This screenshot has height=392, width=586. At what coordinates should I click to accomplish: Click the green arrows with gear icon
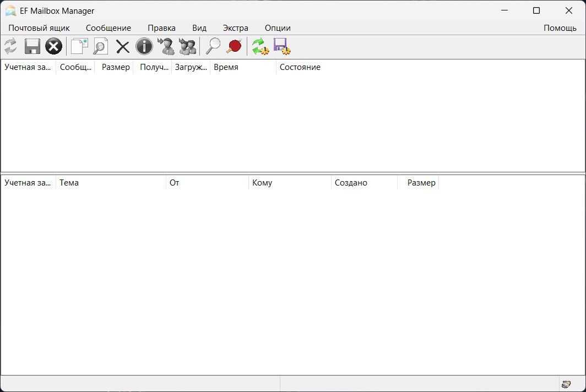(260, 47)
